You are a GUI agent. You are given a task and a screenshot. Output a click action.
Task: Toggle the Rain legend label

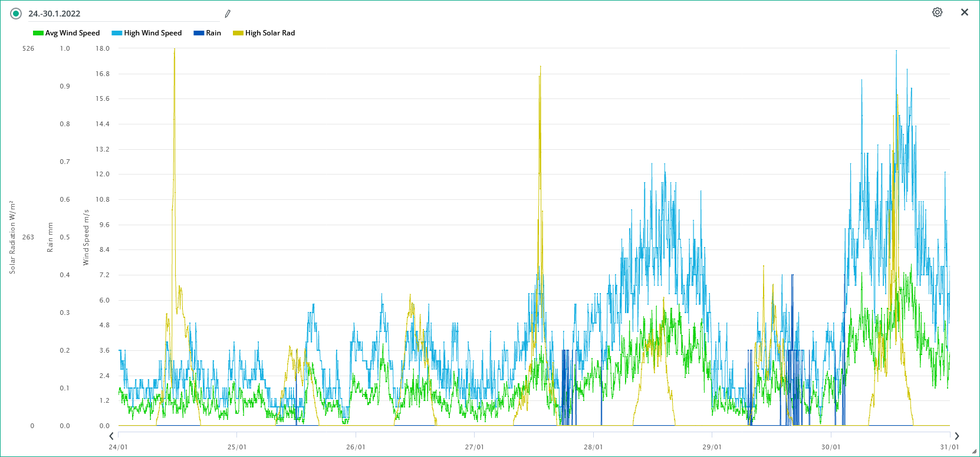pyautogui.click(x=213, y=33)
